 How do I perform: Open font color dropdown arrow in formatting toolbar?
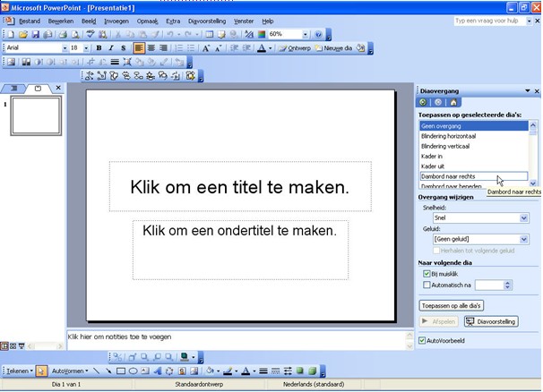point(270,48)
